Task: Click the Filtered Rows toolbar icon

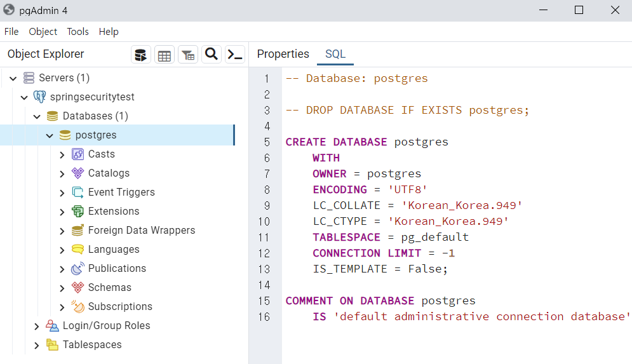Action: point(188,55)
